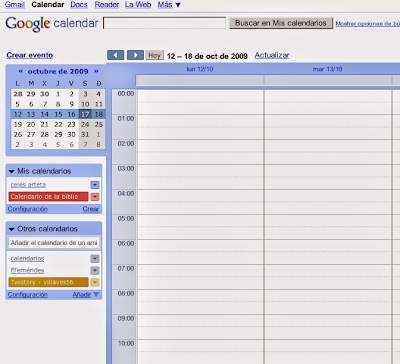400x364 pixels.
Task: Open Configuración under Otros calendarios
Action: click(28, 295)
